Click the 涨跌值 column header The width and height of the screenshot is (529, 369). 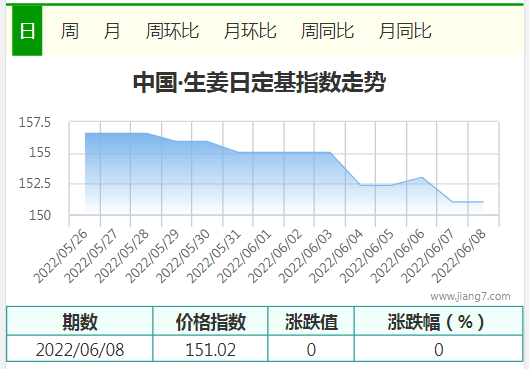(311, 321)
